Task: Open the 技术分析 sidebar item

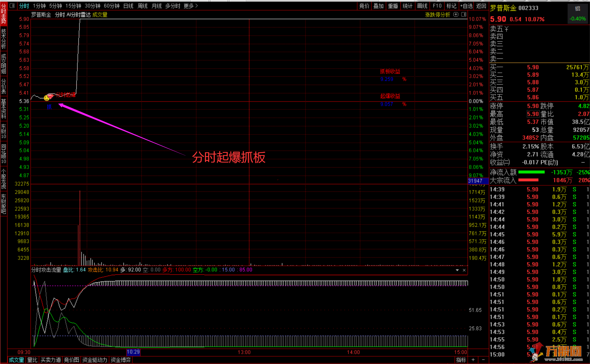Action: 4,39
